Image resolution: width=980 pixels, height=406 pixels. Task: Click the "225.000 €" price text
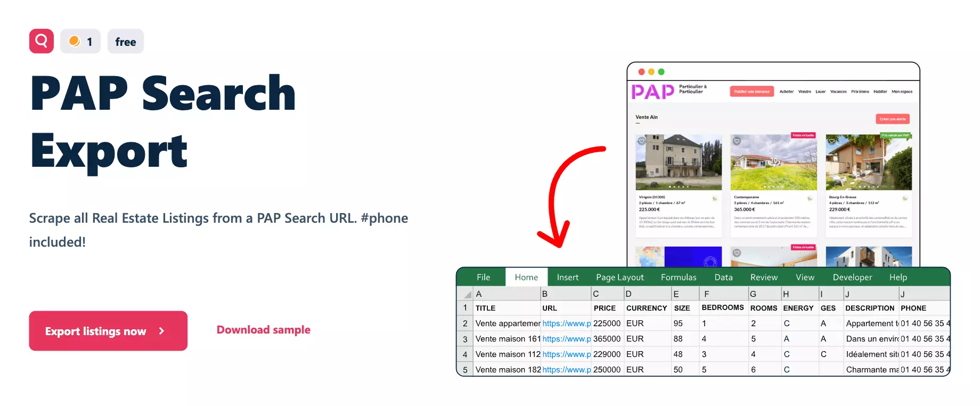point(649,209)
